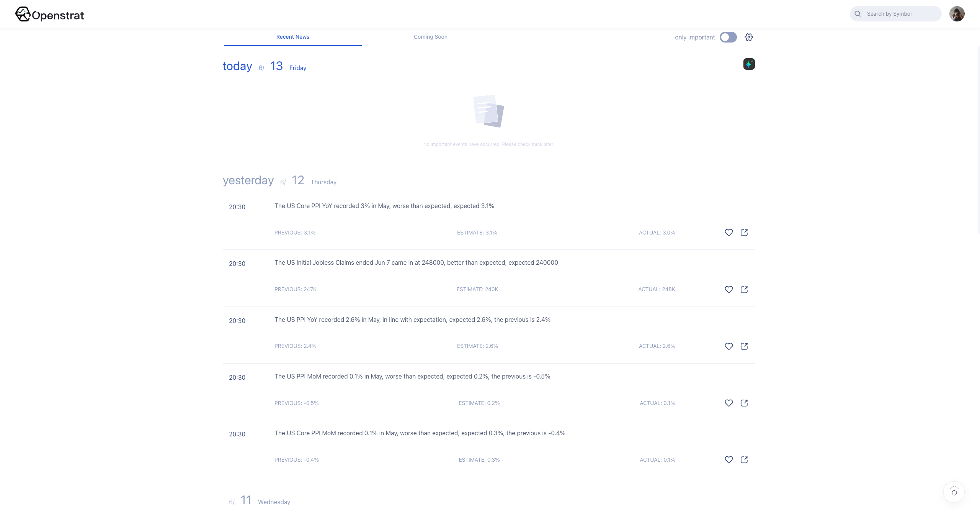
Task: Open the user profile avatar
Action: pos(957,14)
